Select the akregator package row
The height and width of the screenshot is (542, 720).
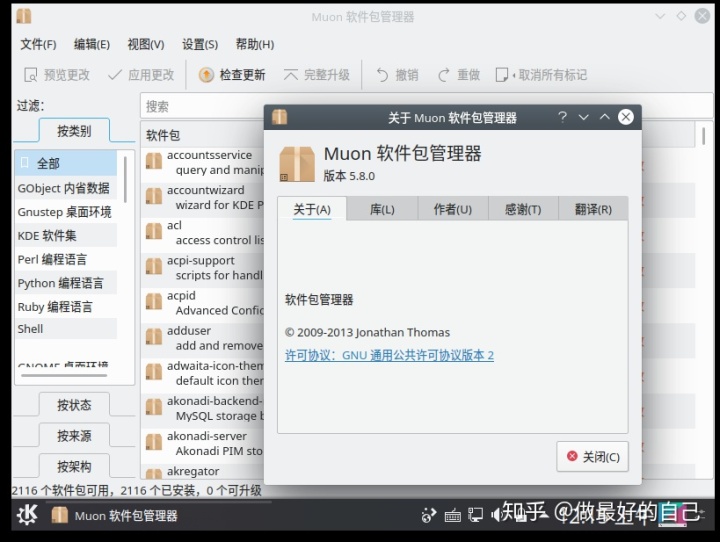coord(202,472)
